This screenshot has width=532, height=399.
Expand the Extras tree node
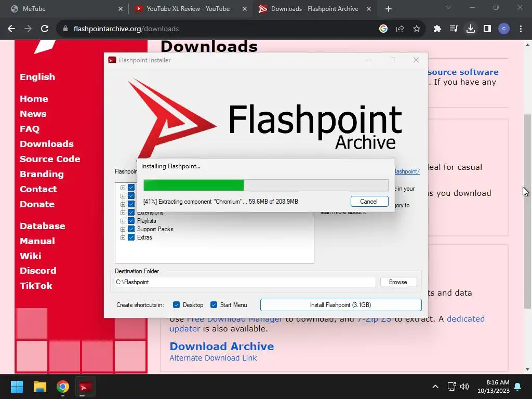123,237
